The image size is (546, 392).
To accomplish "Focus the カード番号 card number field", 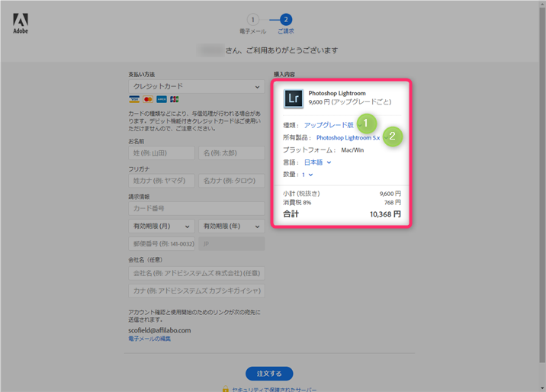I will (197, 208).
